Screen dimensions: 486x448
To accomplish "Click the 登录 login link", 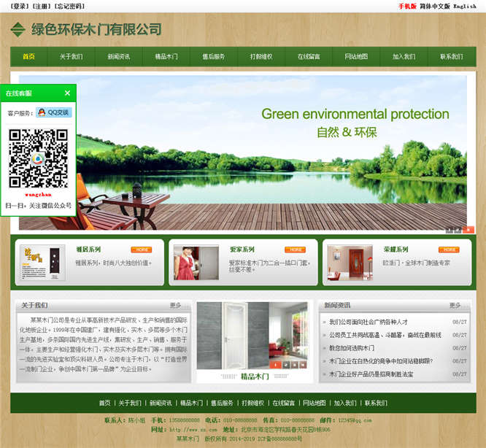I will [20, 6].
